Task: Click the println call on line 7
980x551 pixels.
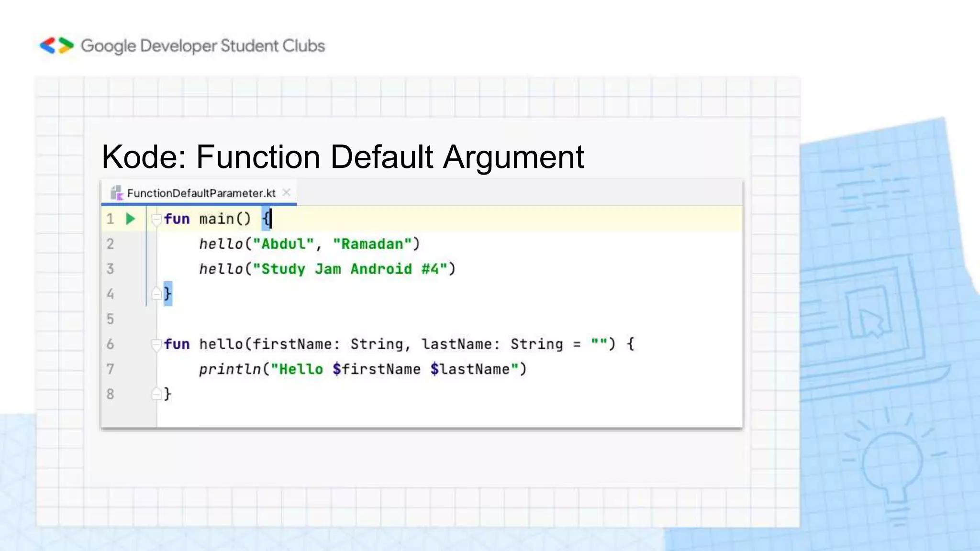Action: [230, 369]
